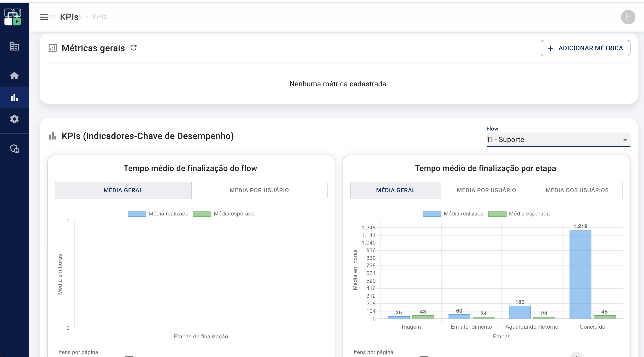Click the Em atendimento axis label

point(471,327)
